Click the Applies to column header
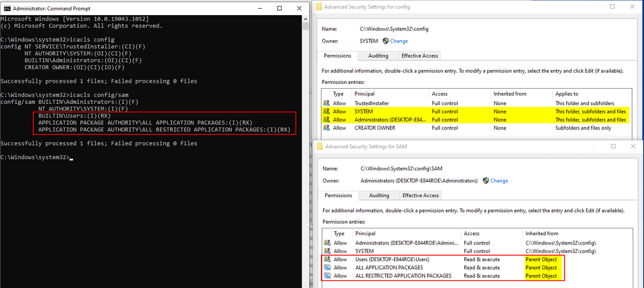 click(x=591, y=93)
